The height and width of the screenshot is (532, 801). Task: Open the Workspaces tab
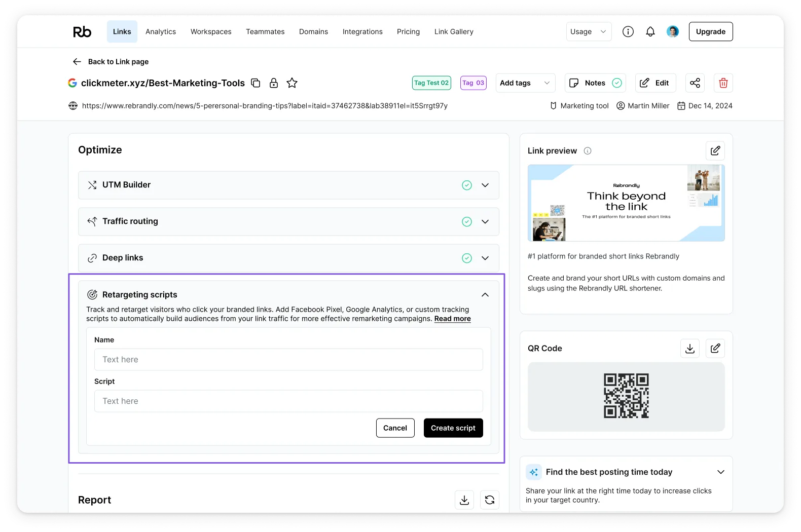(211, 32)
